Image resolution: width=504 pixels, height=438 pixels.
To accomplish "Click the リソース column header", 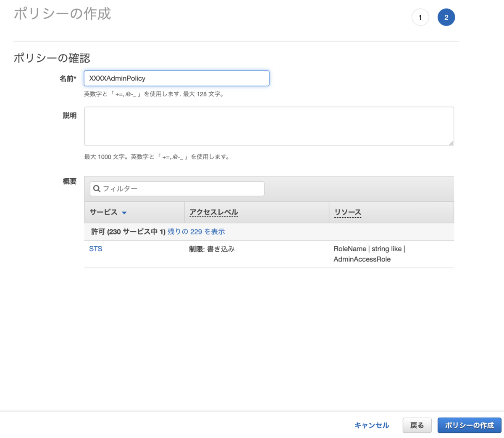I will point(348,212).
